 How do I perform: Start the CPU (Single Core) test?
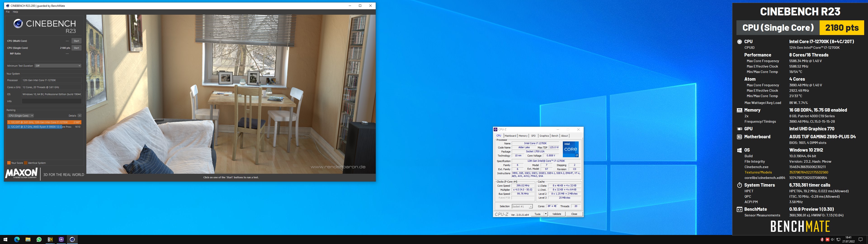[76, 48]
